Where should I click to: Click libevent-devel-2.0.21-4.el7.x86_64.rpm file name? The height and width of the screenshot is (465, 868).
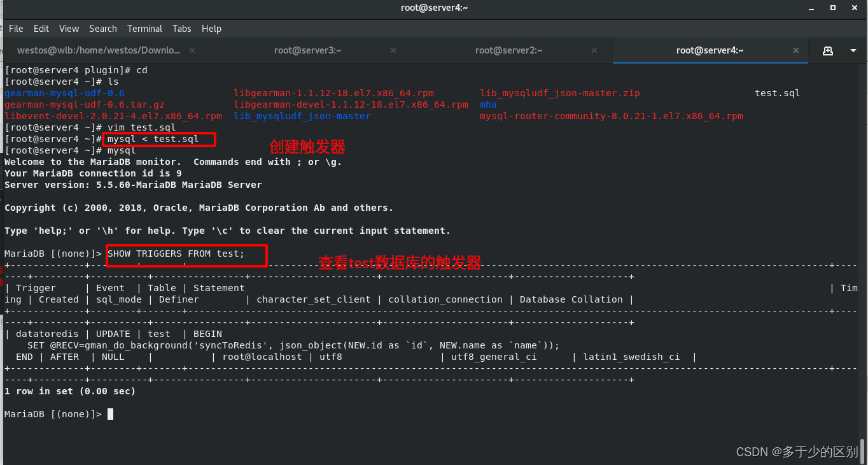click(x=113, y=116)
